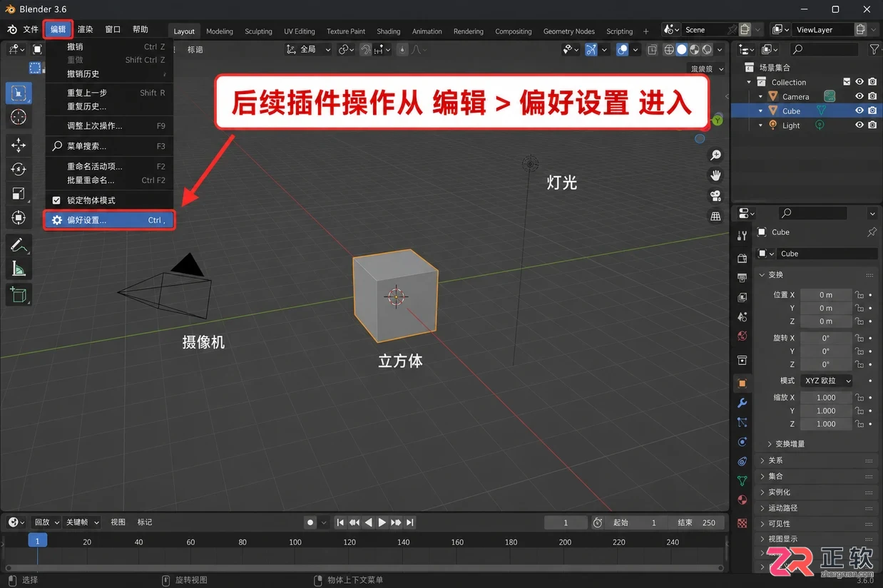Disable Cube in renders camera icon
Screen dimensions: 883x588
[872, 110]
